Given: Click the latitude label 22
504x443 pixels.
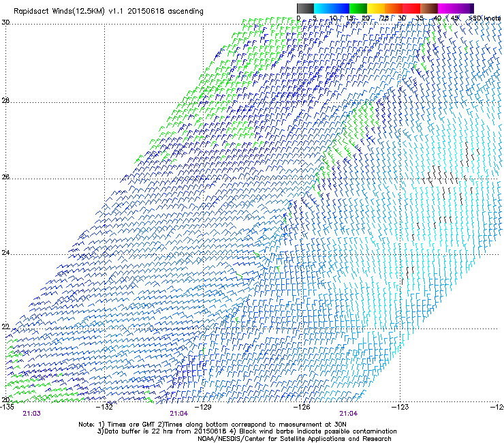Looking at the screenshot, I should click(x=5, y=327).
